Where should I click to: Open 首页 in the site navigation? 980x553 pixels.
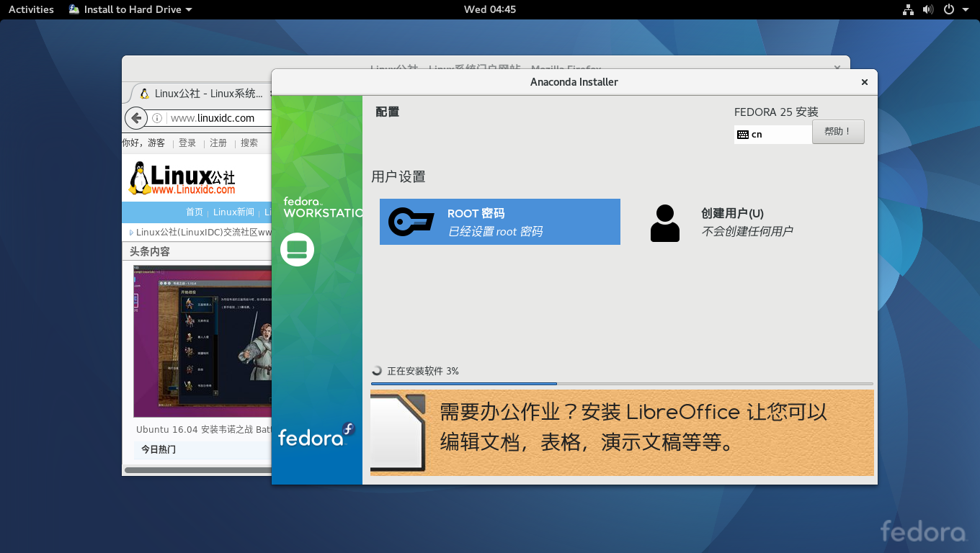(195, 212)
